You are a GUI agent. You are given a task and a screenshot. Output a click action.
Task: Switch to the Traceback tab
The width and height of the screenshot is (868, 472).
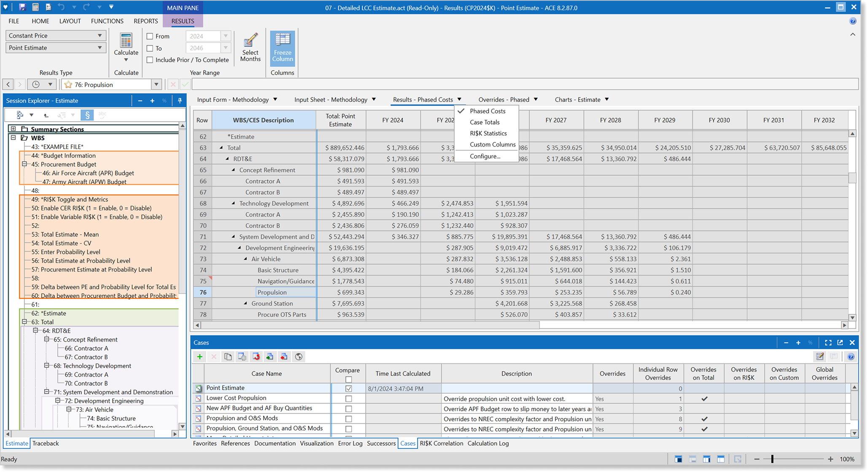pos(46,443)
